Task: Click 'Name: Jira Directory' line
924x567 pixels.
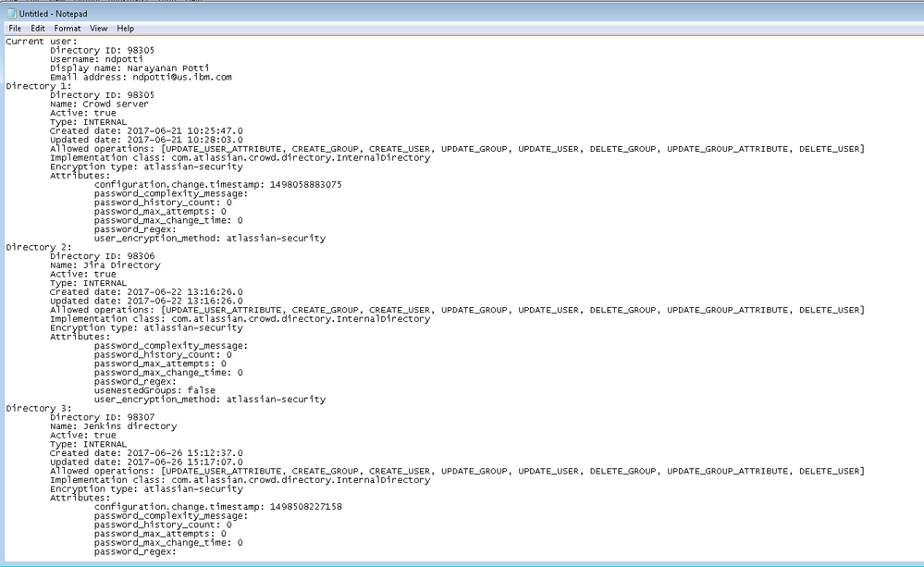Action: [x=105, y=265]
